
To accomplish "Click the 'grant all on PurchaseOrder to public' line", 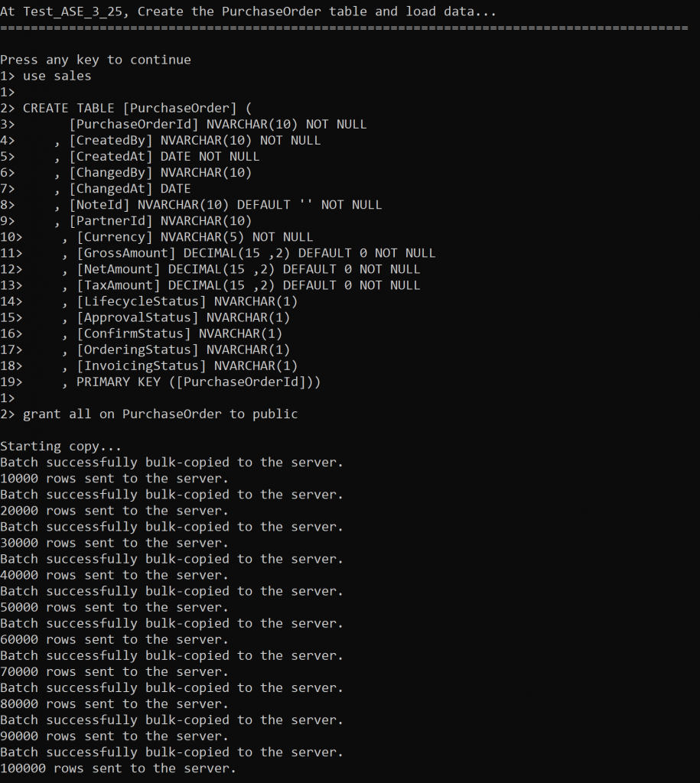I will 149,414.
